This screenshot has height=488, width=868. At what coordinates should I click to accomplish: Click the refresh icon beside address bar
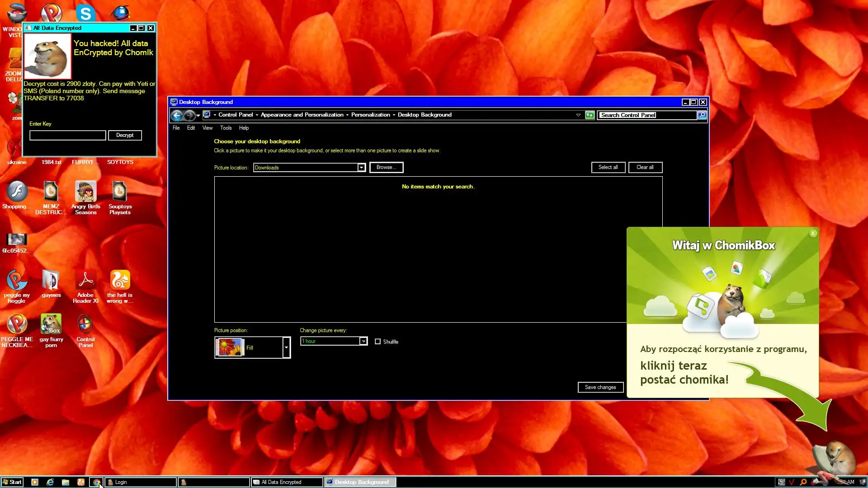(590, 115)
